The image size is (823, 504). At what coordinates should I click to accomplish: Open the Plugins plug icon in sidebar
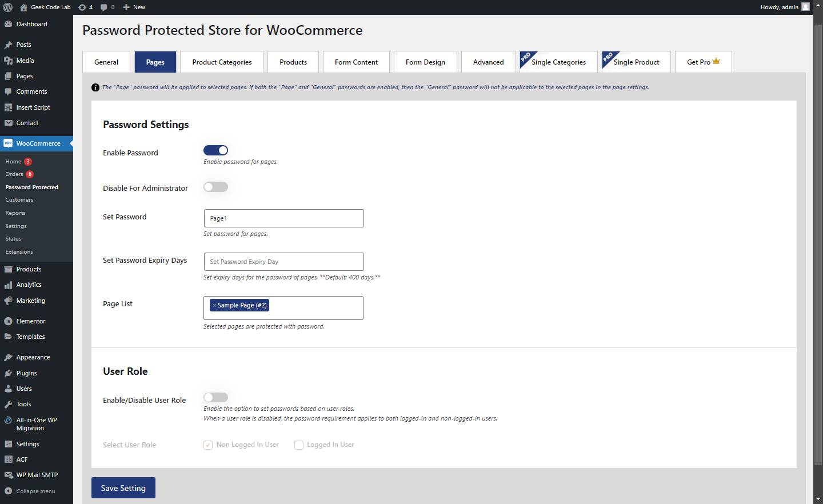(8, 373)
